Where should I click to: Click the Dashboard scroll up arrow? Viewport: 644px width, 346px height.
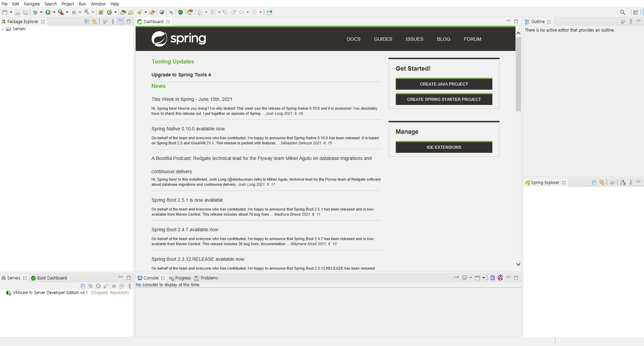coord(518,33)
